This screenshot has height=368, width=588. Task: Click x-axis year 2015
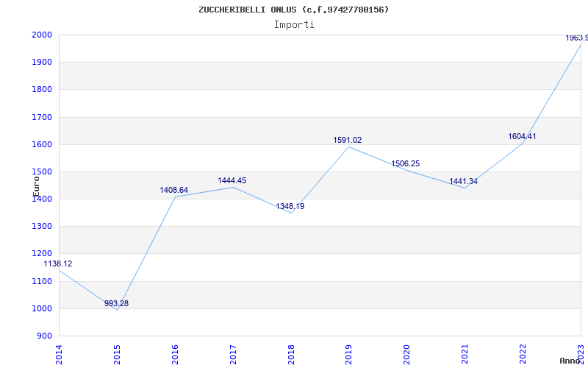(117, 355)
